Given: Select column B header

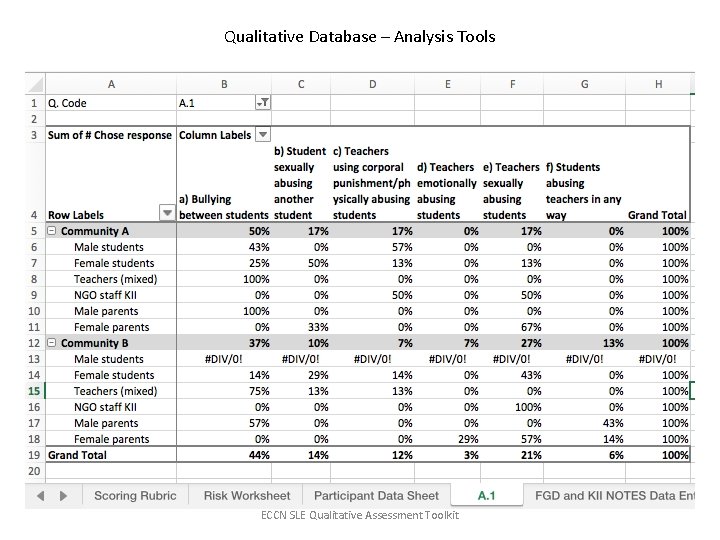Looking at the screenshot, I should click(x=224, y=84).
